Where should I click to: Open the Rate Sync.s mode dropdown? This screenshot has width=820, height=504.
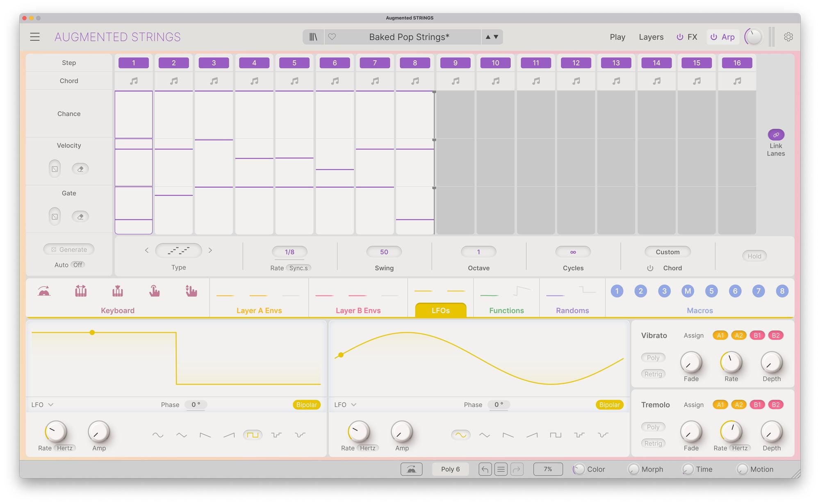[x=298, y=268]
